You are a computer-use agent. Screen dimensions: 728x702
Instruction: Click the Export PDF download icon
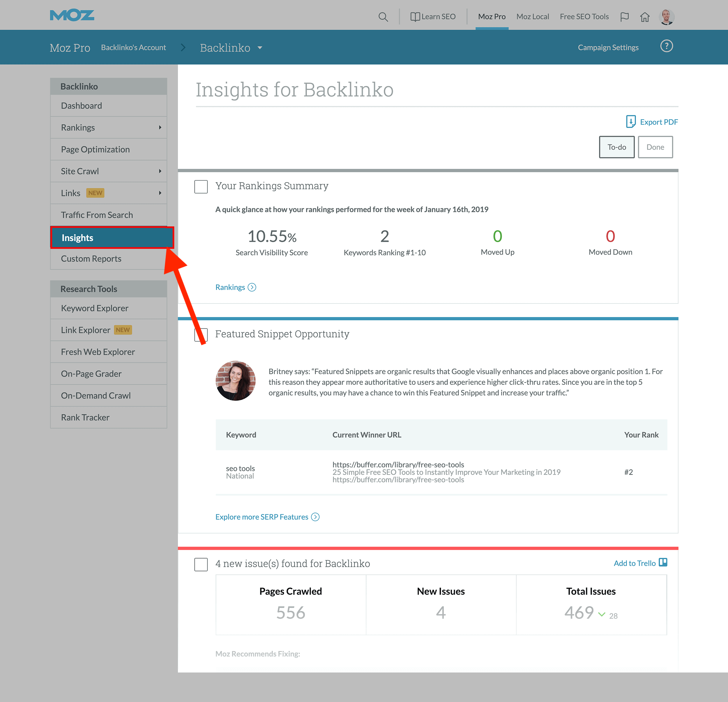pos(631,122)
